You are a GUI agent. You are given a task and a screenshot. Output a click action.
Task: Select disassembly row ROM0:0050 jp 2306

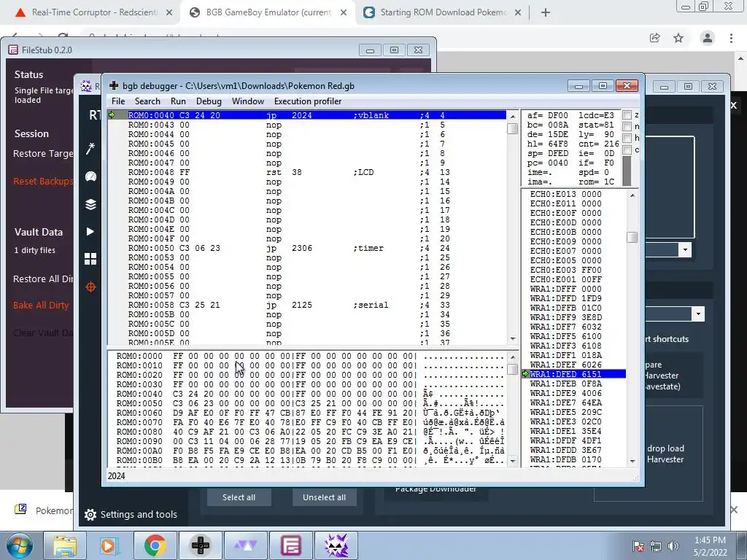coord(307,248)
